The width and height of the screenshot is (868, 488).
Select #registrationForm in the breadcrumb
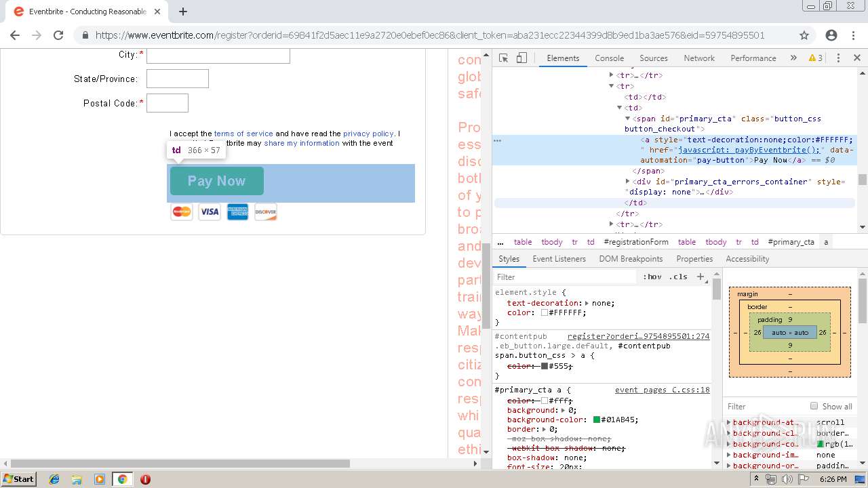coord(636,242)
